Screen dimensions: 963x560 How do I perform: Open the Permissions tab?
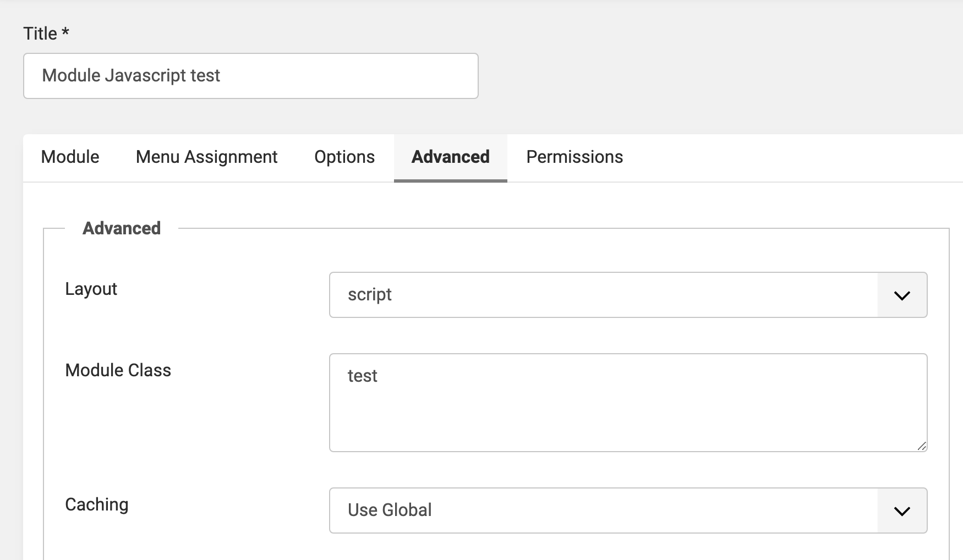(x=574, y=157)
